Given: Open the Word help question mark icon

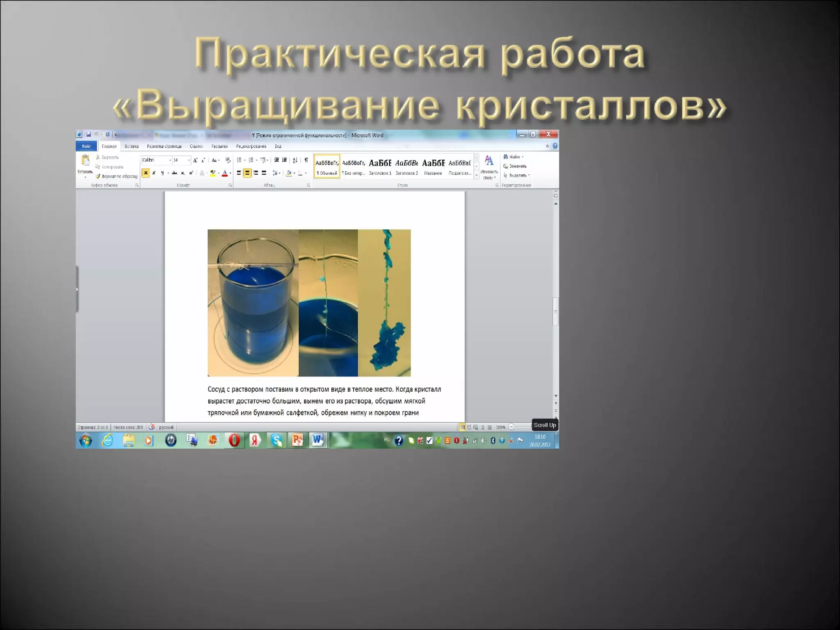Looking at the screenshot, I should coord(555,146).
